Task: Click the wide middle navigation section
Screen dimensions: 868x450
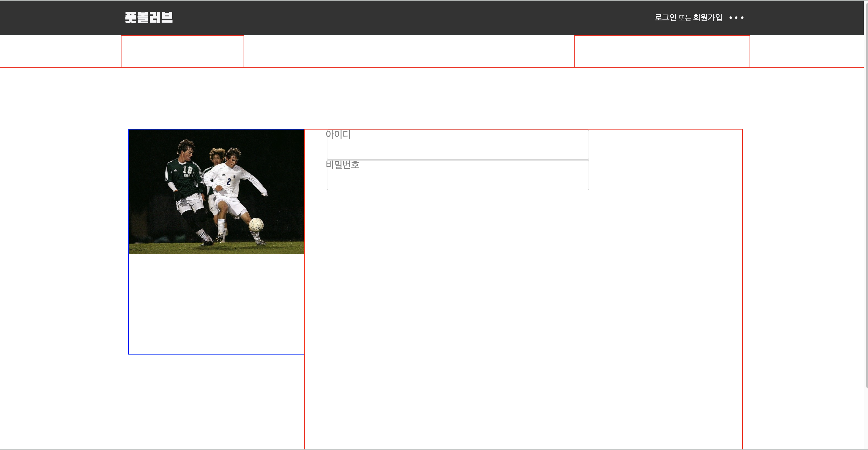Action: pyautogui.click(x=409, y=51)
